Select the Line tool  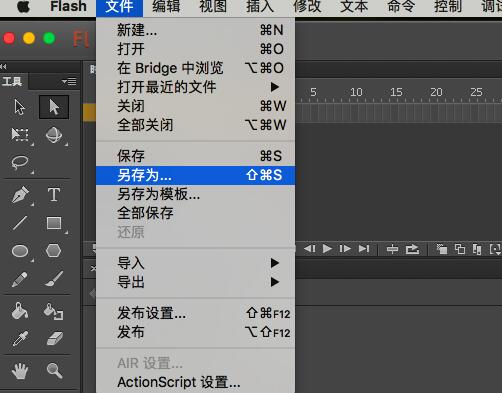pos(20,223)
